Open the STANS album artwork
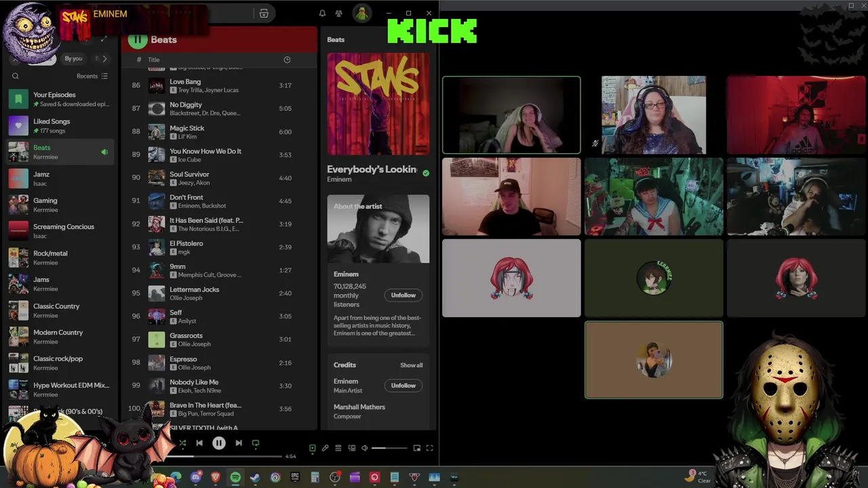The height and width of the screenshot is (488, 868). (x=378, y=104)
